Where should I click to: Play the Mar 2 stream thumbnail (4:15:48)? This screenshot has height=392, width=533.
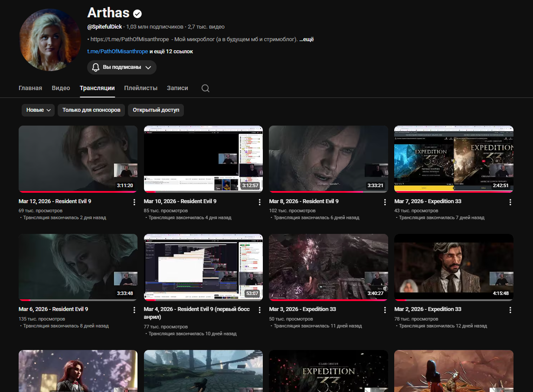click(454, 267)
